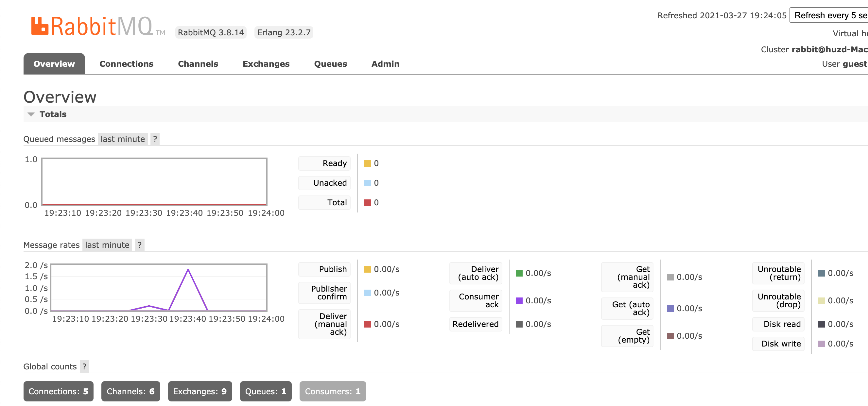
Task: Open Global counts help question mark
Action: click(x=84, y=366)
